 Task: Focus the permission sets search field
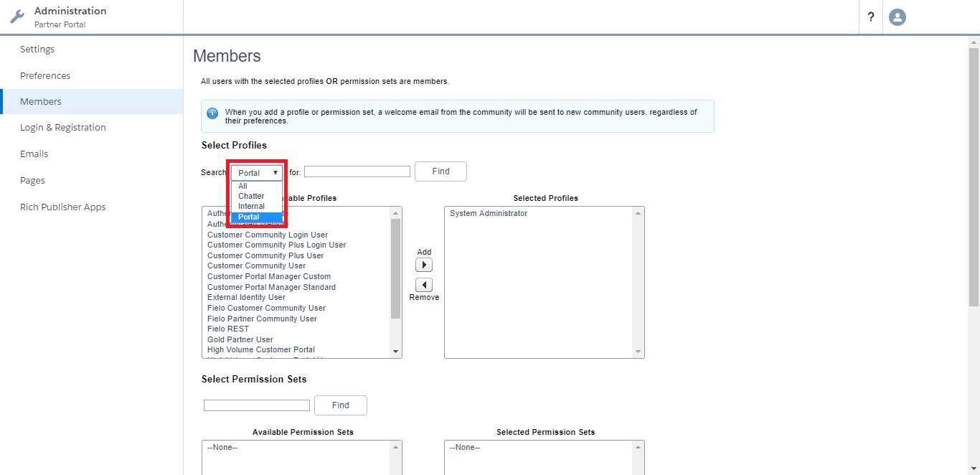257,405
